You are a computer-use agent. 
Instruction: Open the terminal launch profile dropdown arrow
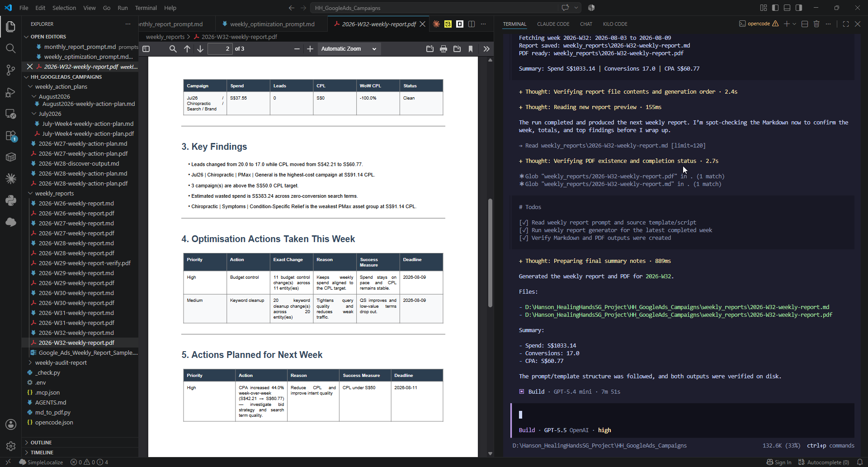pos(794,24)
